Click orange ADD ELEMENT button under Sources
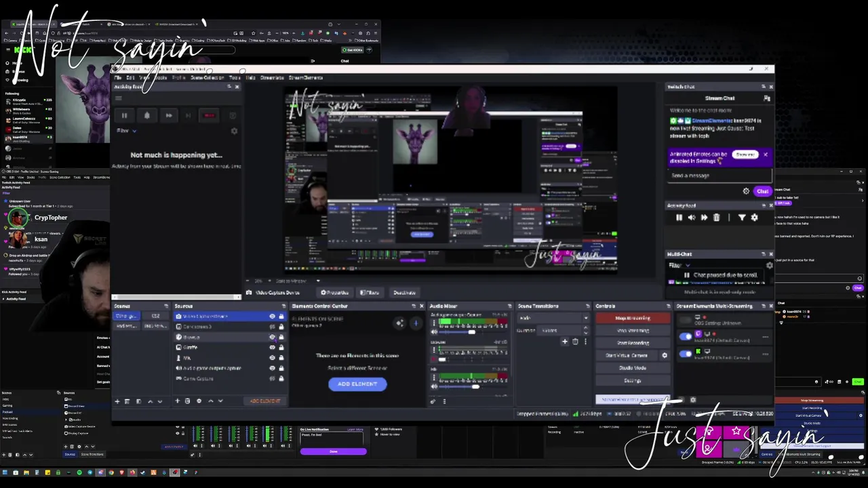This screenshot has height=488, width=868. (x=265, y=401)
